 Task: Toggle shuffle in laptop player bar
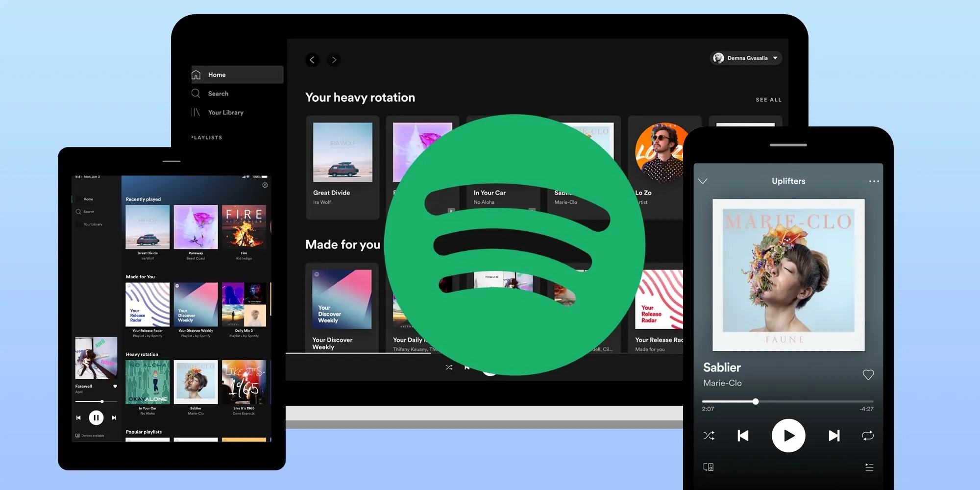coord(449,367)
